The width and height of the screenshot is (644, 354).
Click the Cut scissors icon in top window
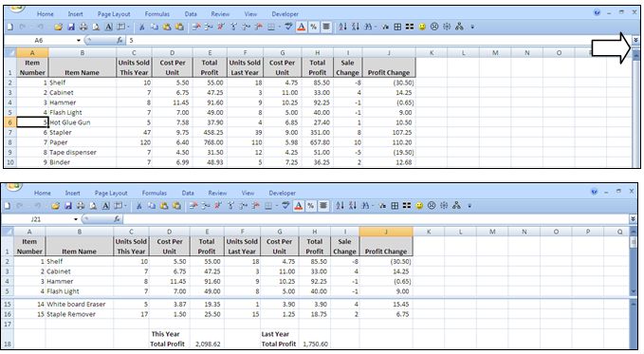(x=141, y=27)
